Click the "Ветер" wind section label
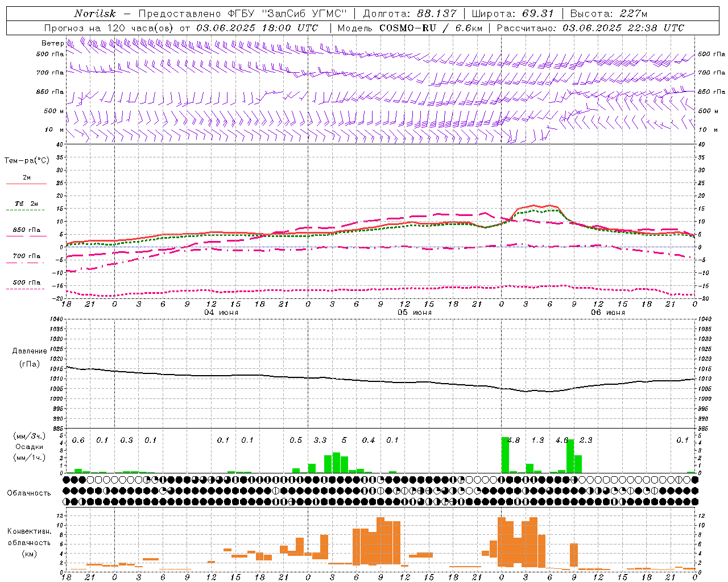This screenshot has width=728, height=582. tap(52, 43)
